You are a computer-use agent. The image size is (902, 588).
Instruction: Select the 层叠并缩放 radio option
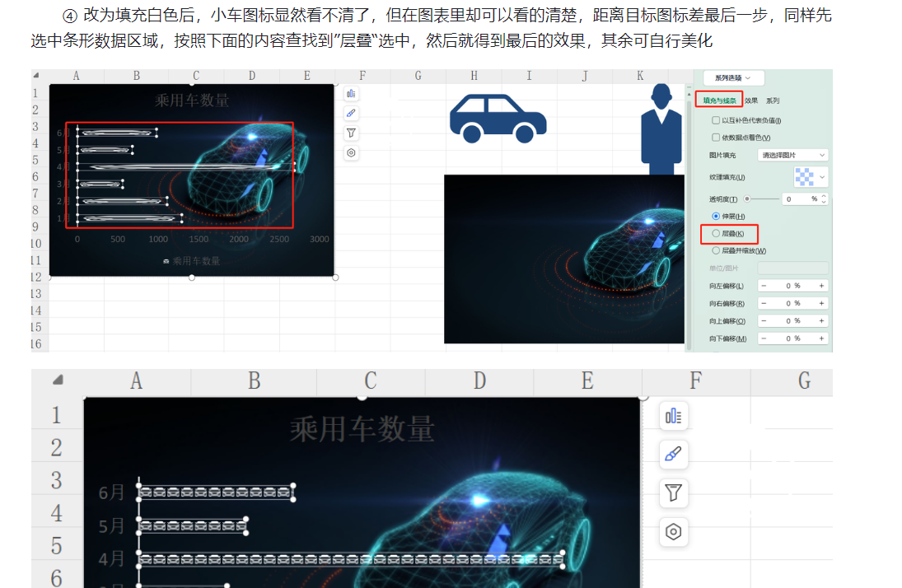click(716, 251)
